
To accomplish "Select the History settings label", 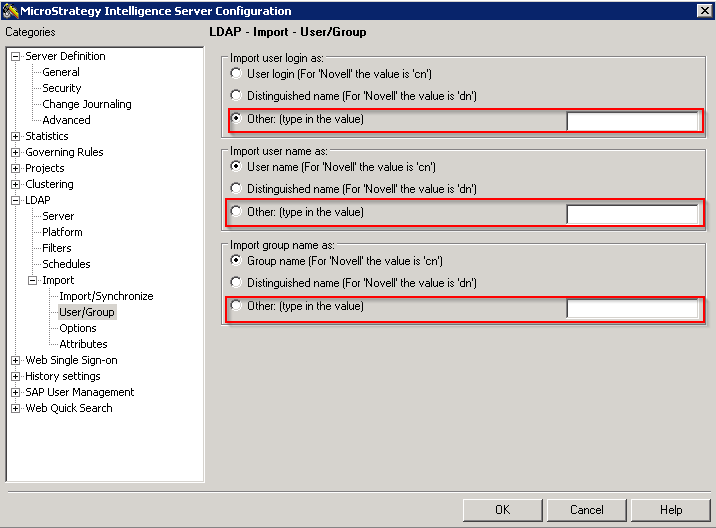I will point(63,376).
